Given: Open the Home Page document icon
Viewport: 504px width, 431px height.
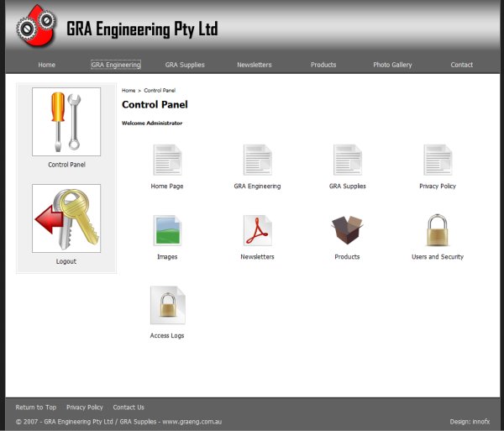Looking at the screenshot, I should pos(167,160).
